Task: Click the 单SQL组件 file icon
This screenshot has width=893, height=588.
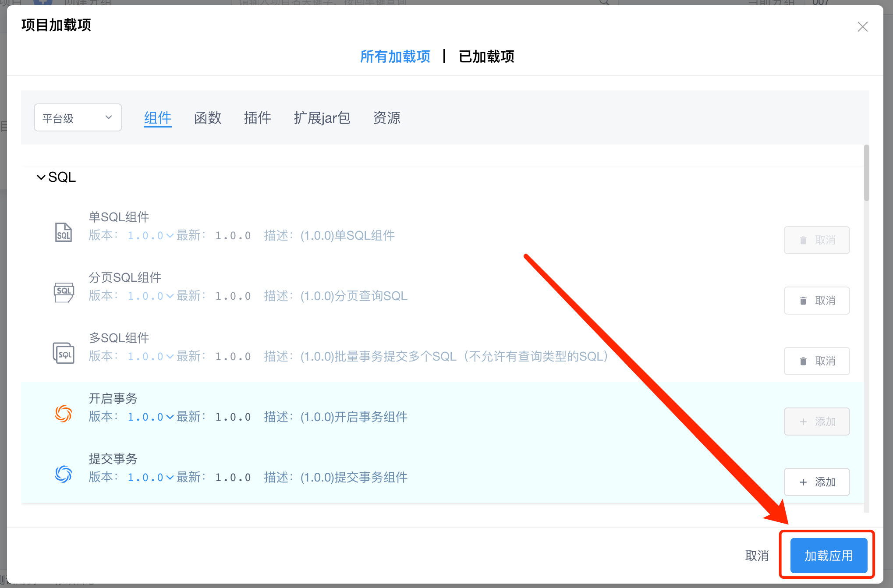Action: tap(64, 232)
